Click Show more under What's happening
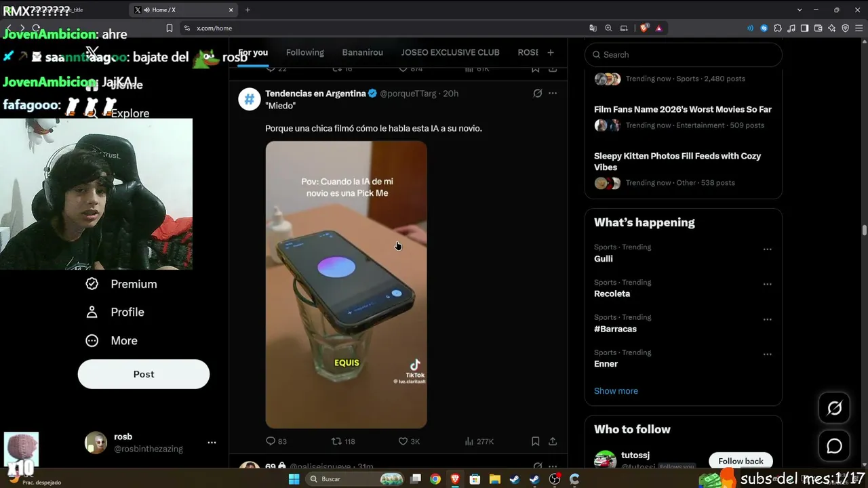This screenshot has width=868, height=488. [616, 391]
